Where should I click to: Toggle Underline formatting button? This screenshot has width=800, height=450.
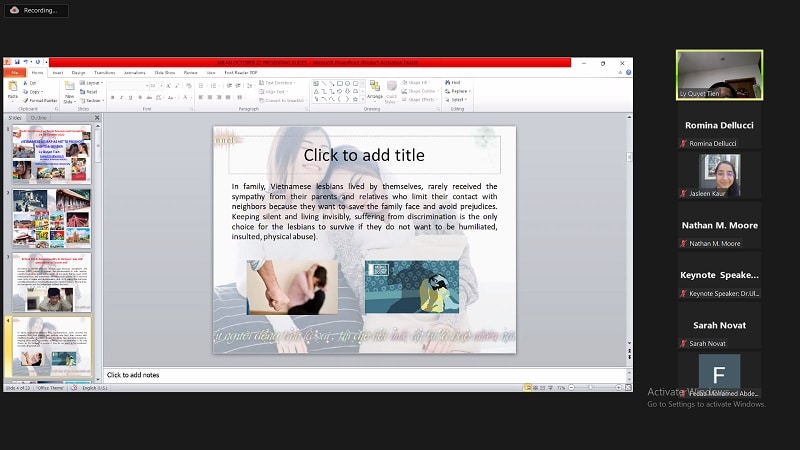click(130, 98)
